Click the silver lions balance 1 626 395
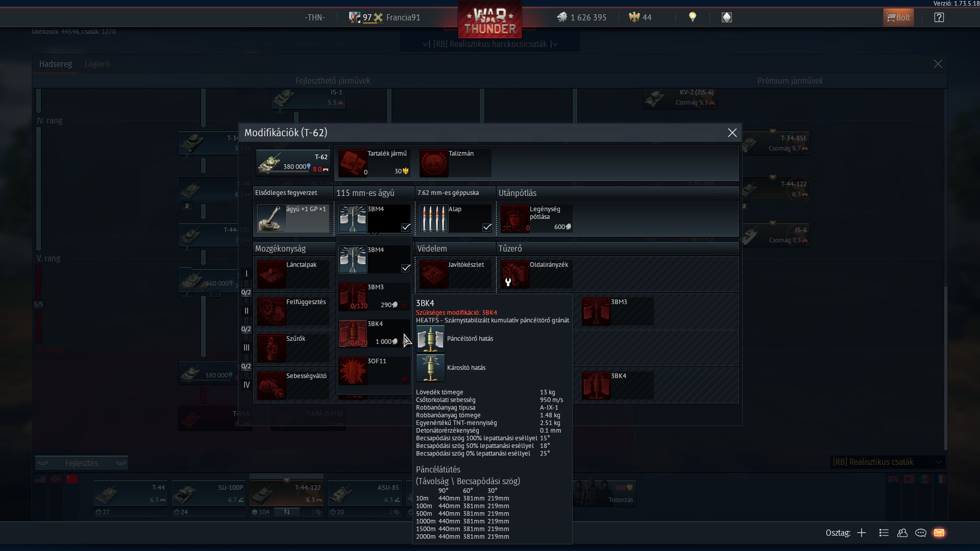Image resolution: width=980 pixels, height=551 pixels. point(582,17)
